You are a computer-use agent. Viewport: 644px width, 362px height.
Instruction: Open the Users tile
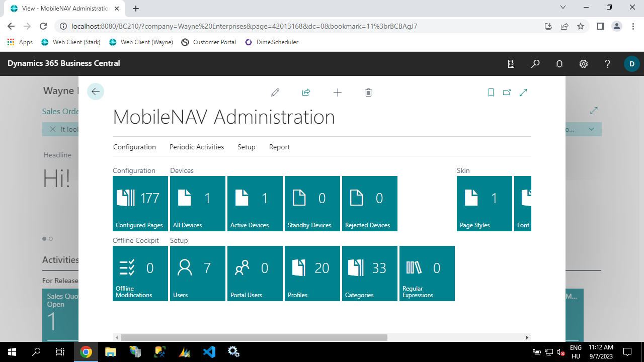pos(198,274)
